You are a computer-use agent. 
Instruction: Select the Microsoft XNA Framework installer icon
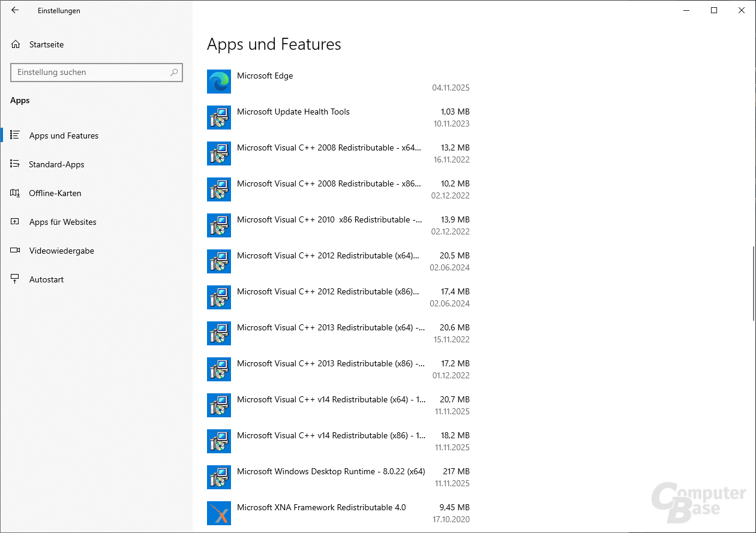[218, 513]
